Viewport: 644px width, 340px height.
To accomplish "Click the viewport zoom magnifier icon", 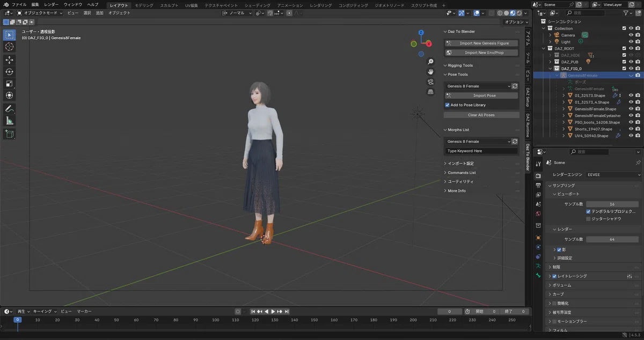I will (x=430, y=62).
